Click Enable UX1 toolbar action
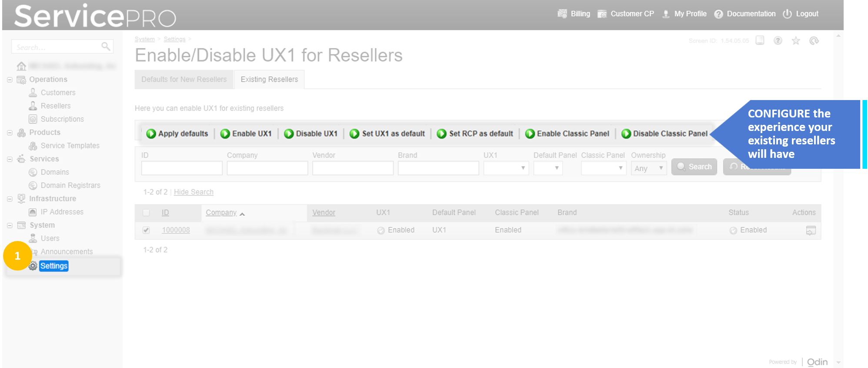Screen dimensions: 868x368 246,134
